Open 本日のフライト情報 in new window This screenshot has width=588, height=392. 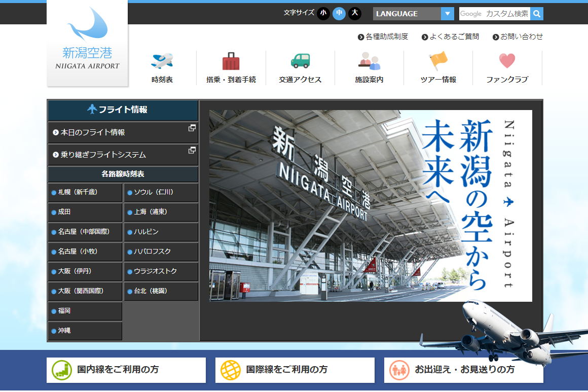coord(123,132)
